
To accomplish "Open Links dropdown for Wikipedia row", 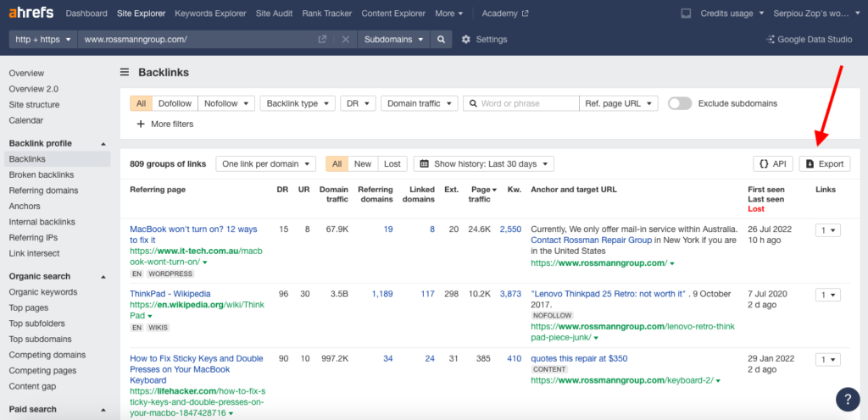I will click(827, 295).
